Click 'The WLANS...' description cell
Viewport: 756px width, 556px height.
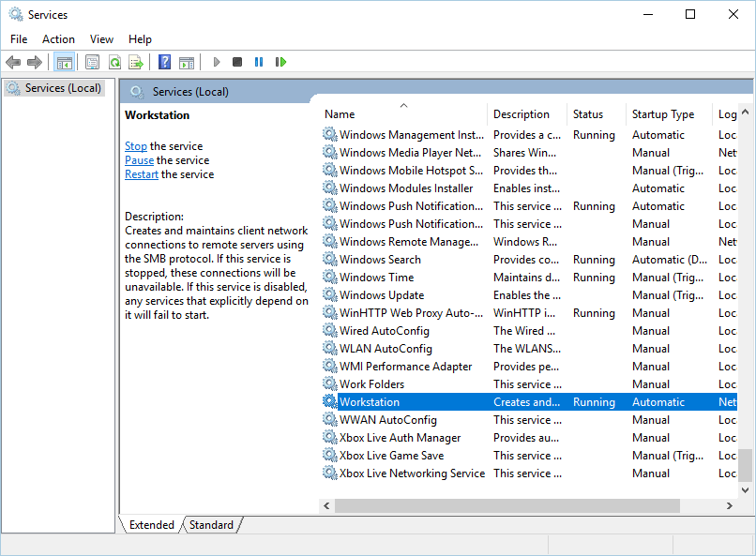pos(526,349)
